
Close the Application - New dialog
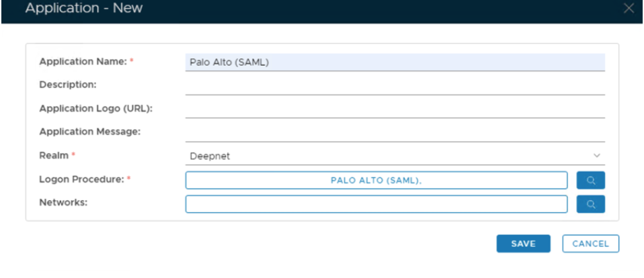(629, 9)
